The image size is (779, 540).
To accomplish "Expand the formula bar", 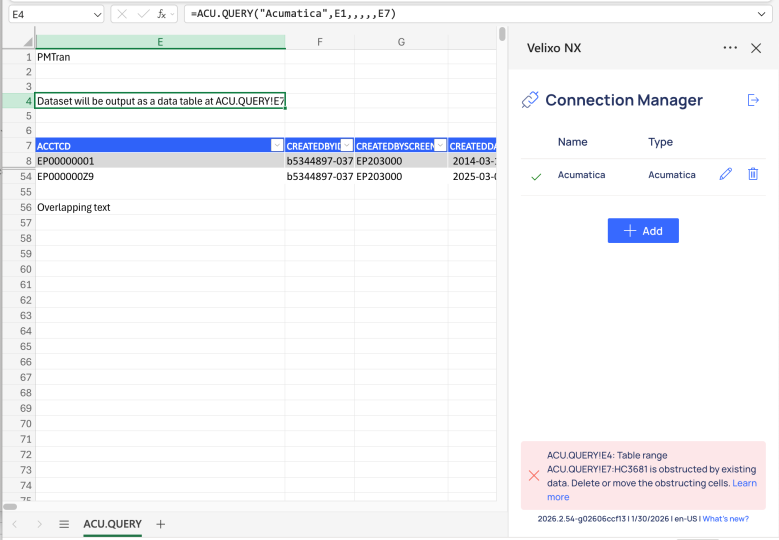I will coord(763,15).
